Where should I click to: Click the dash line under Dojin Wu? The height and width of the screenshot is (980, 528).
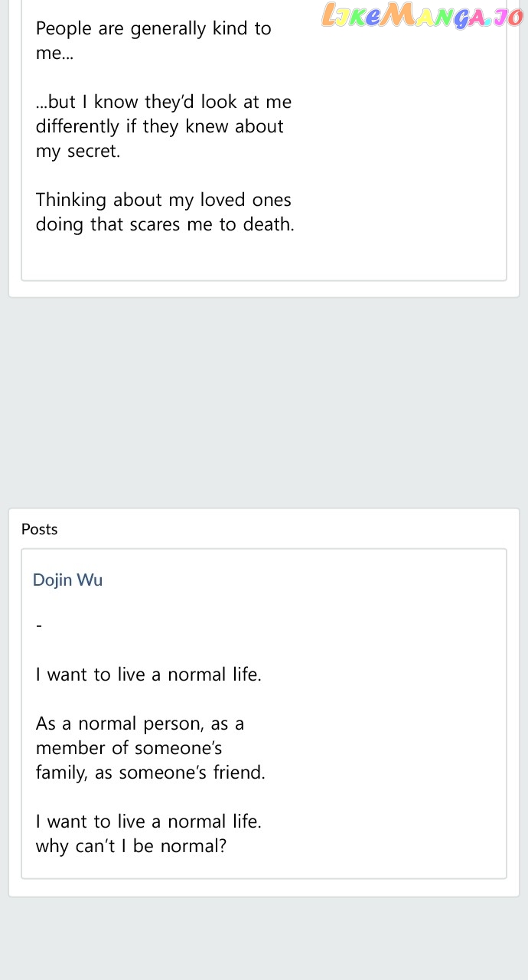pyautogui.click(x=39, y=626)
